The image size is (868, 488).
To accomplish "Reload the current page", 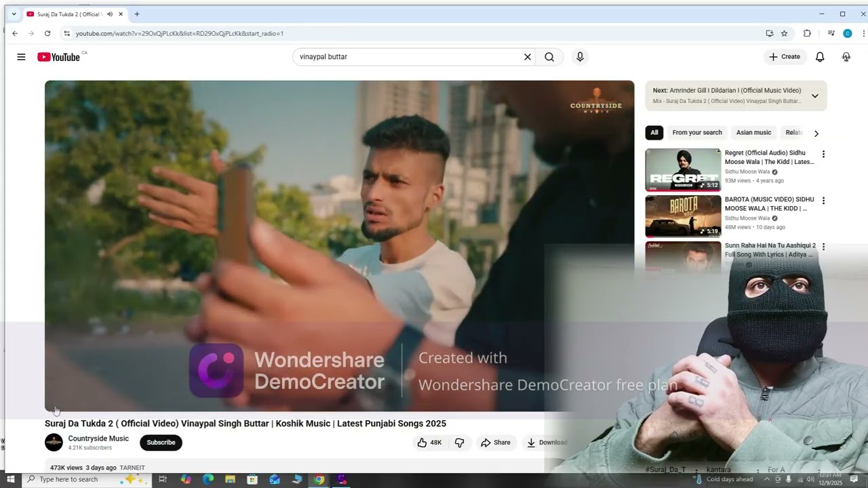I will [47, 33].
